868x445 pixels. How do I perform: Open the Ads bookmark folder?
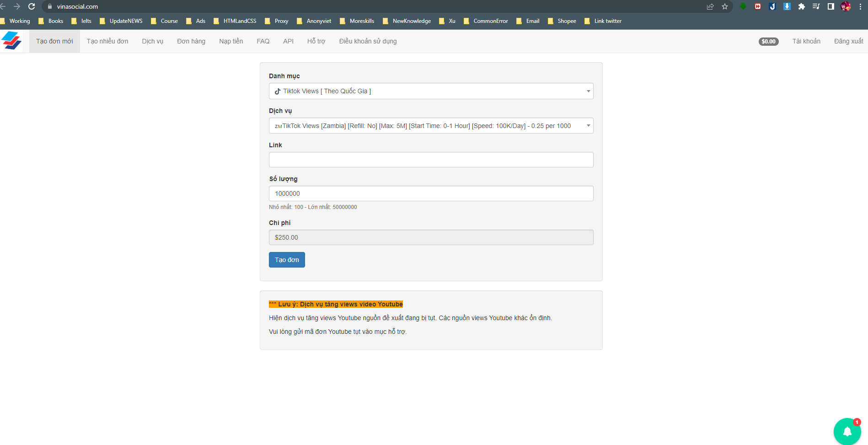196,21
